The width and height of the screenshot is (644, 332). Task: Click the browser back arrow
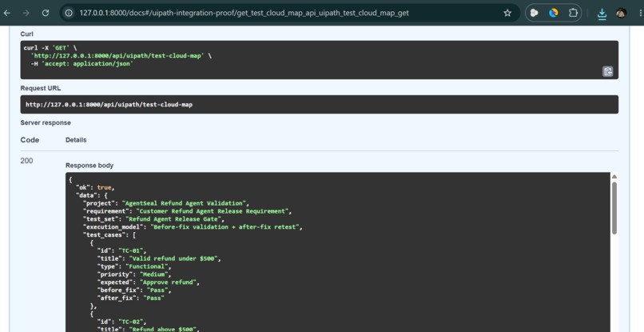coord(7,13)
